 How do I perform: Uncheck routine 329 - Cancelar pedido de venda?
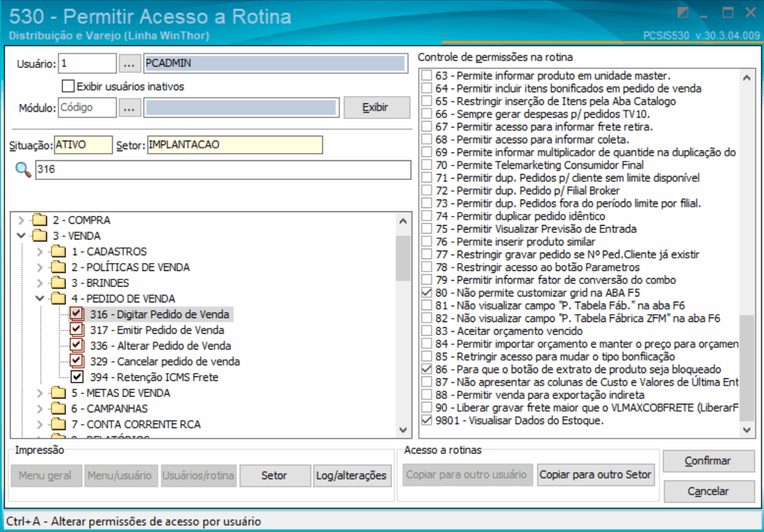[x=77, y=361]
